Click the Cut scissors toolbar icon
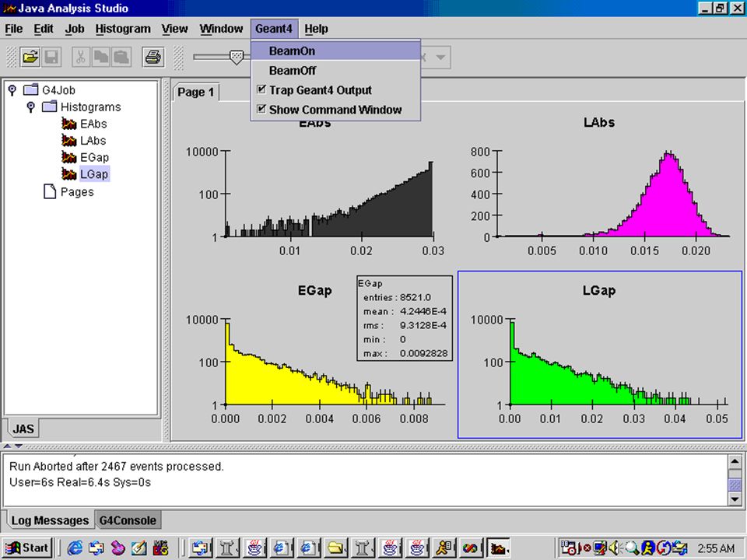The height and width of the screenshot is (560, 747). pos(80,57)
